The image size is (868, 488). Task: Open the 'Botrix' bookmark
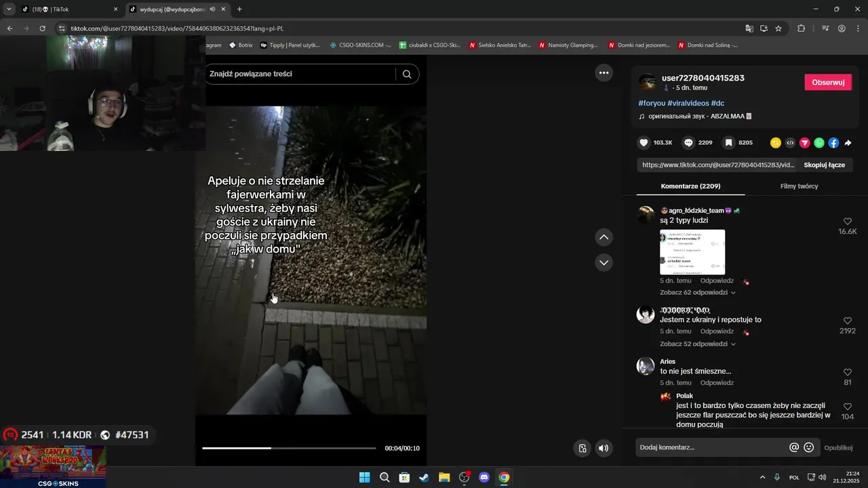click(241, 45)
